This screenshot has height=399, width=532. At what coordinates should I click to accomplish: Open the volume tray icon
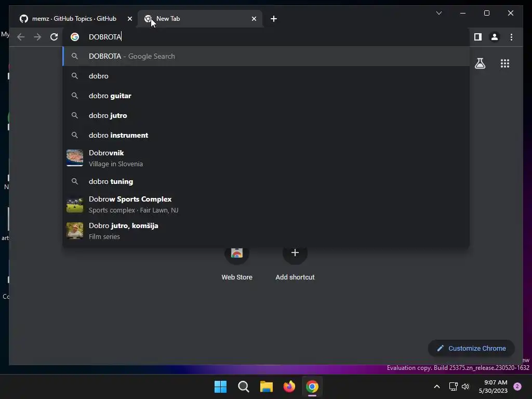point(465,387)
